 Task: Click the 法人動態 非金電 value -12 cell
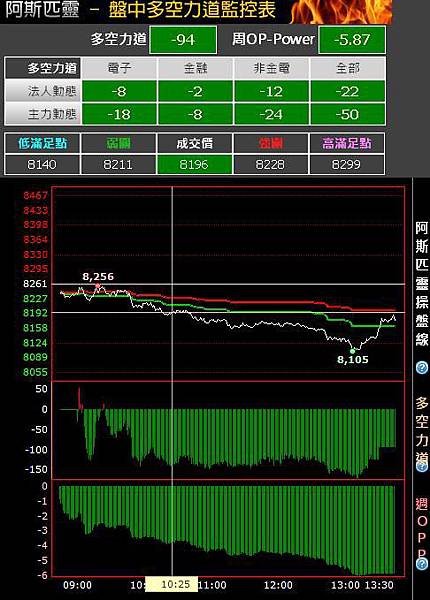[271, 91]
